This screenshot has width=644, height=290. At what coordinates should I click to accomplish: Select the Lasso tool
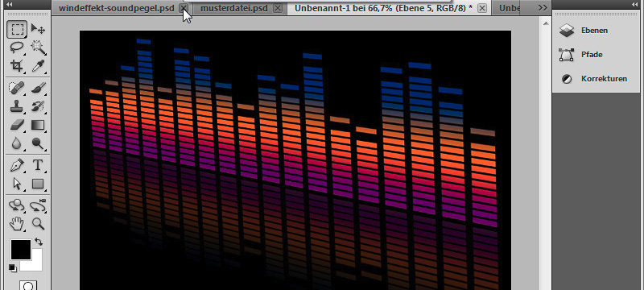[17, 48]
